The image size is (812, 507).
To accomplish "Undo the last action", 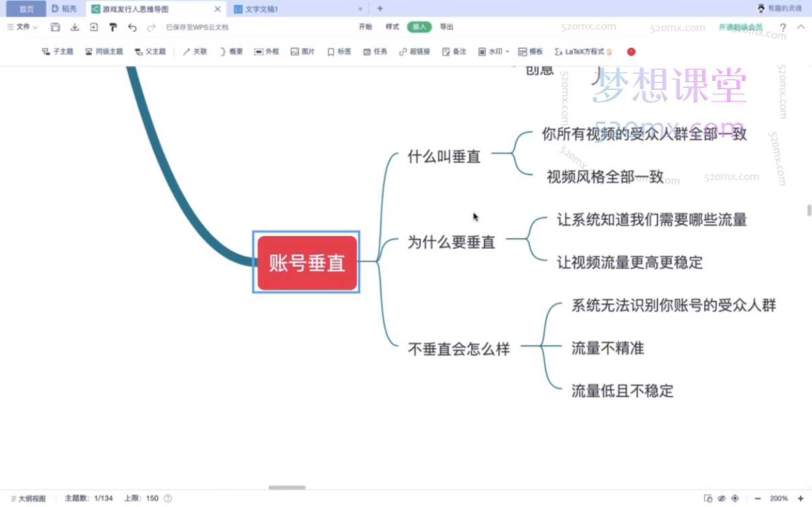I will [132, 27].
